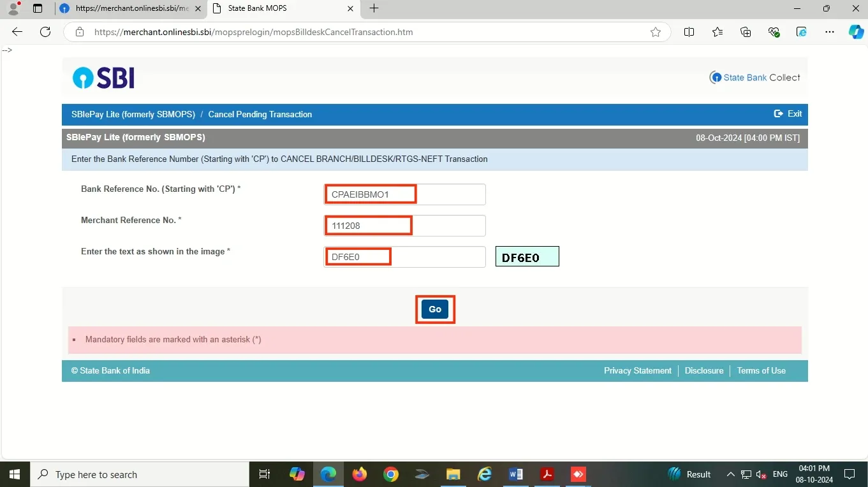Click the browser Back arrow
Screen dimensions: 868x487
tap(17, 32)
